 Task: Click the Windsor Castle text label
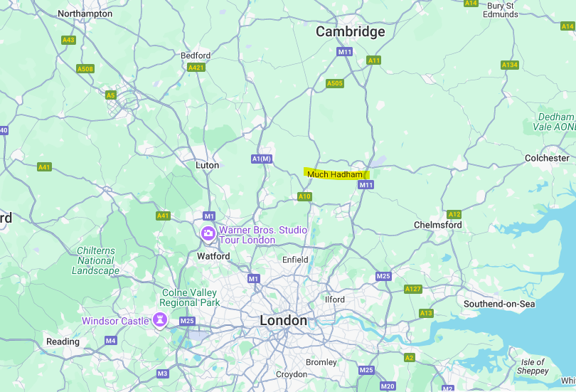pyautogui.click(x=115, y=321)
